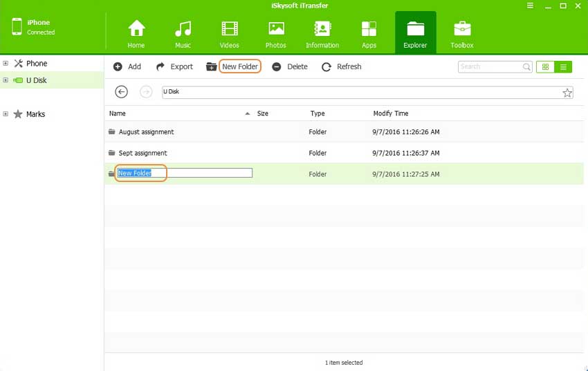588x371 pixels.
Task: Open the Music tab
Action: point(183,33)
